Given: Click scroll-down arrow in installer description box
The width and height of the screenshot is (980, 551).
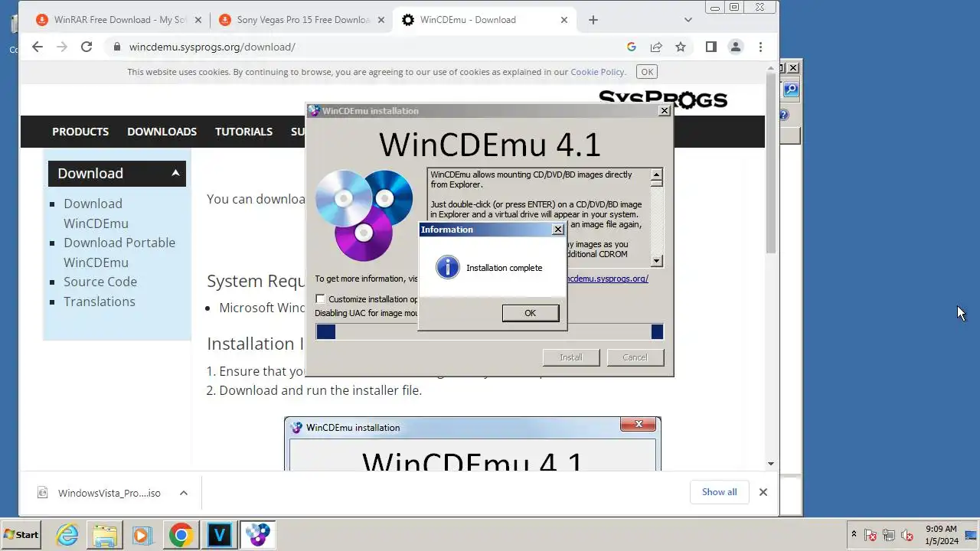Looking at the screenshot, I should pos(656,261).
